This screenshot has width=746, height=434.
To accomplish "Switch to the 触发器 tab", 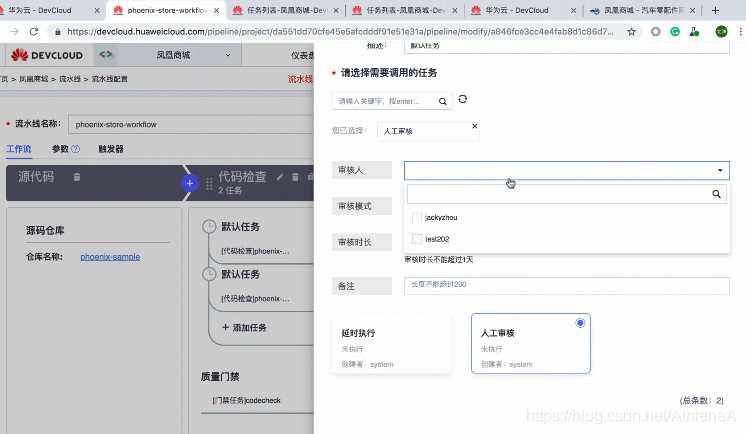I will [111, 149].
